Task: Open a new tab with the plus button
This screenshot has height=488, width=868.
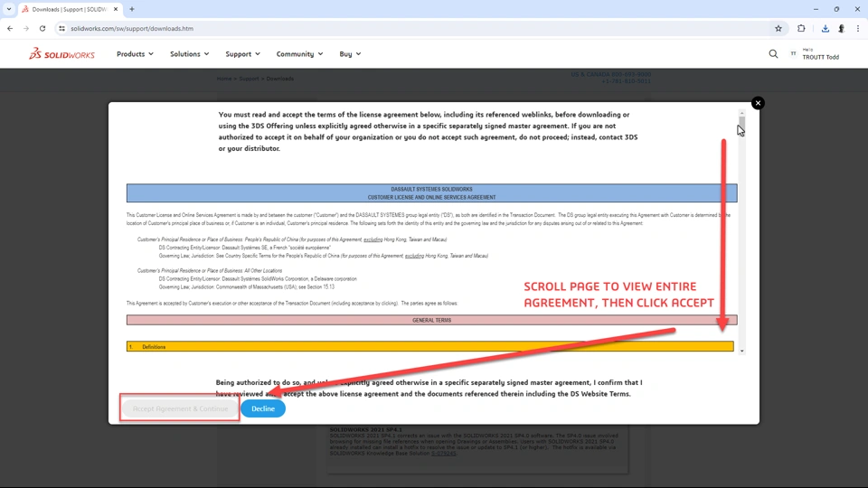Action: pyautogui.click(x=132, y=9)
